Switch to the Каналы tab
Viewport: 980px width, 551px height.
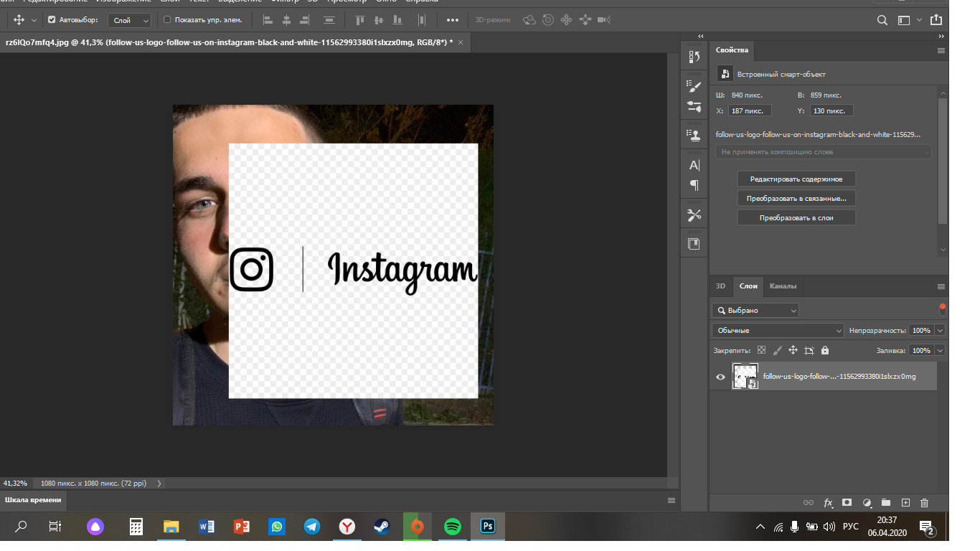(783, 286)
